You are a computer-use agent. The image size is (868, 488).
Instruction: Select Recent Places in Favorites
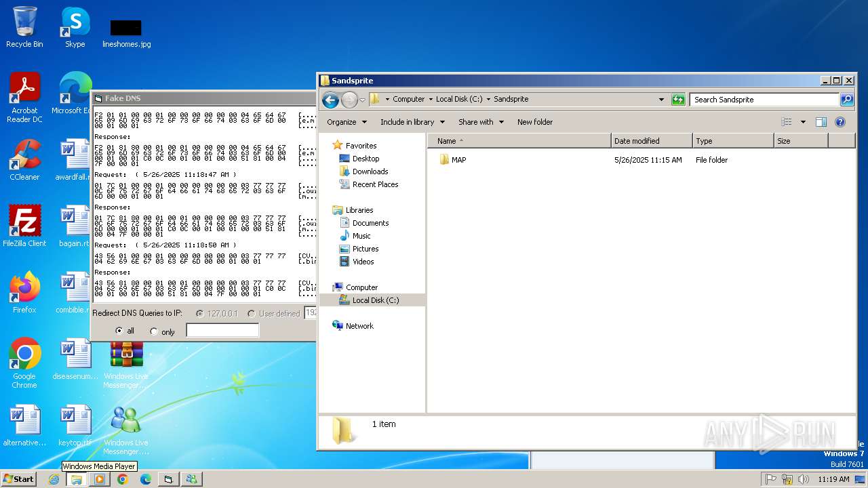[375, 184]
